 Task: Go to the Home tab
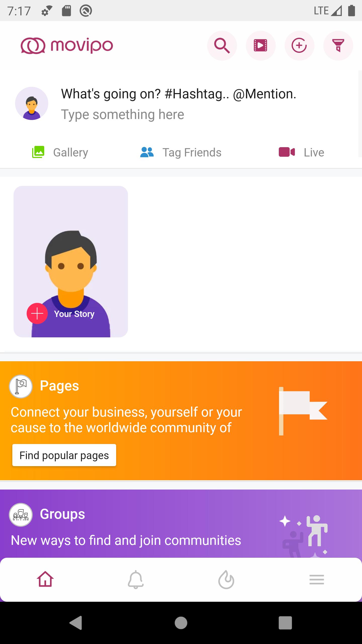pos(45,579)
